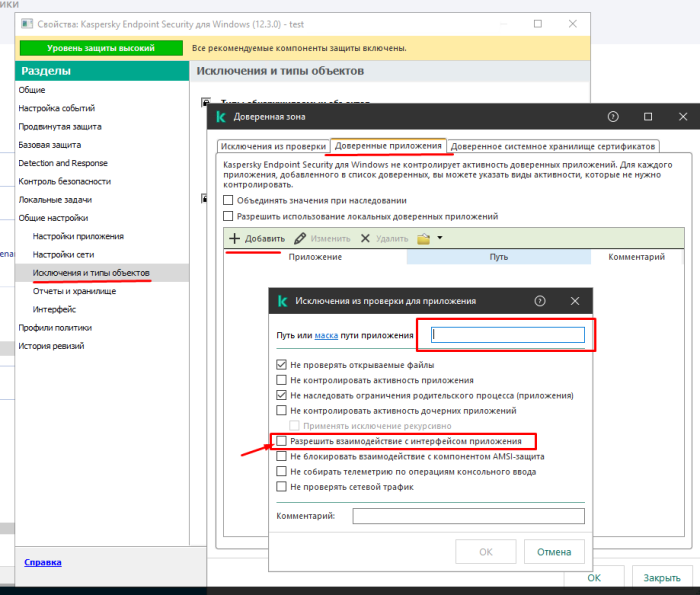Toggle 'Объединять значения при наследовании' checkbox

pyautogui.click(x=228, y=200)
